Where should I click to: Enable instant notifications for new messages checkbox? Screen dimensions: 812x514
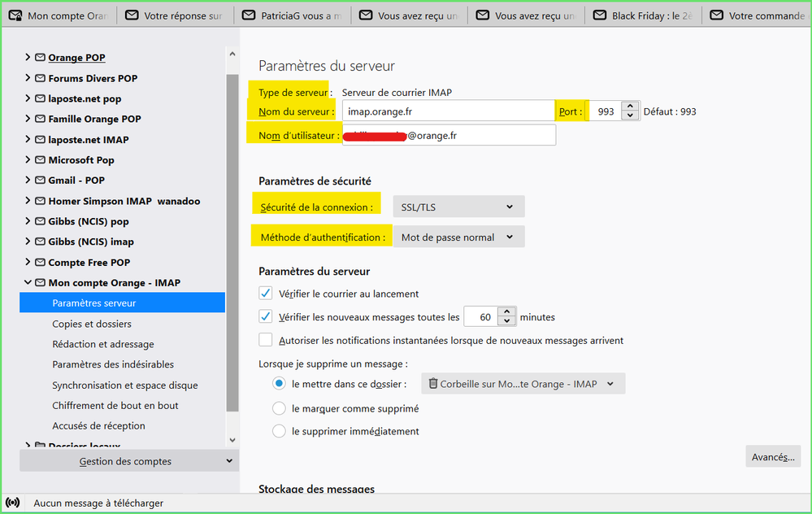tap(266, 340)
